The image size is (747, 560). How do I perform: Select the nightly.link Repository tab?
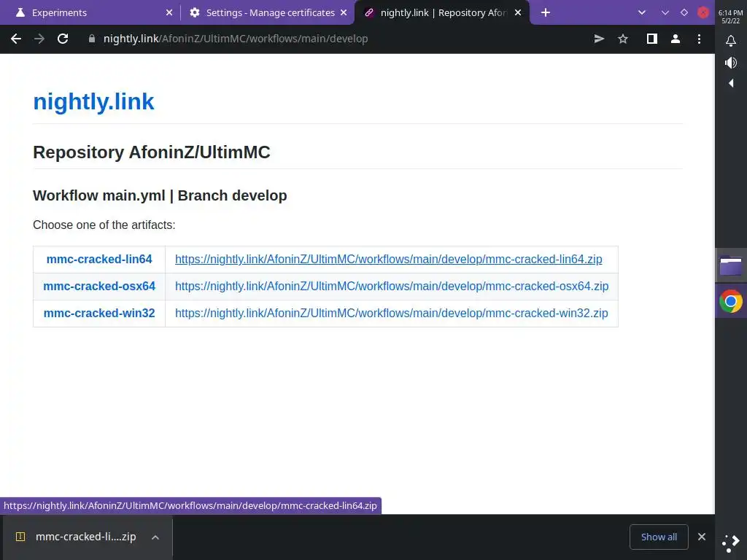pos(443,13)
